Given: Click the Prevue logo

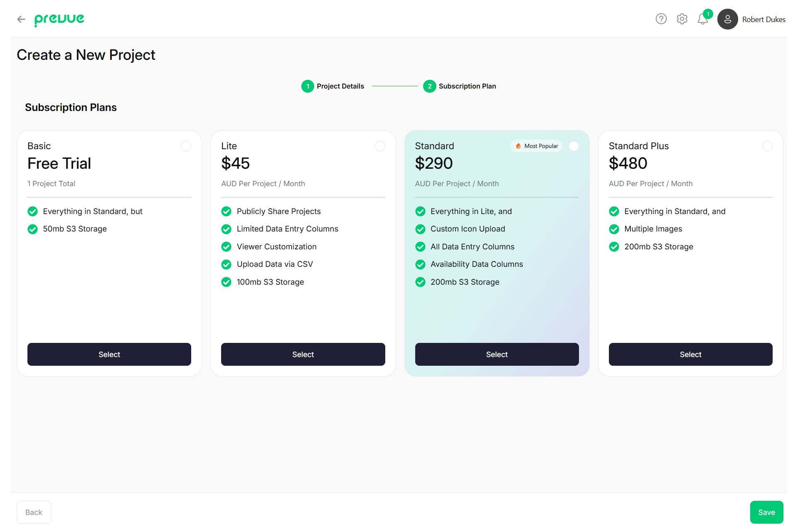Looking at the screenshot, I should coord(59,20).
